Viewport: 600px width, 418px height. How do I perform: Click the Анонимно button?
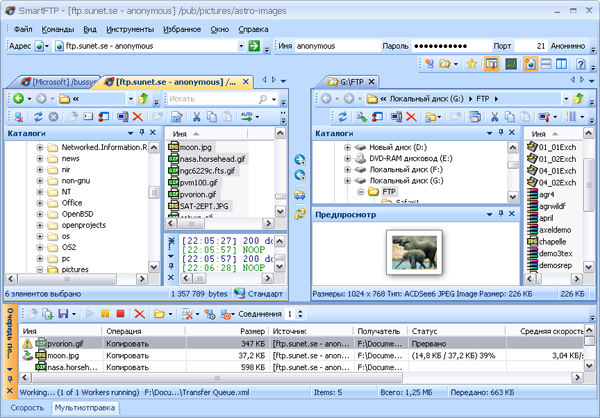[x=568, y=46]
